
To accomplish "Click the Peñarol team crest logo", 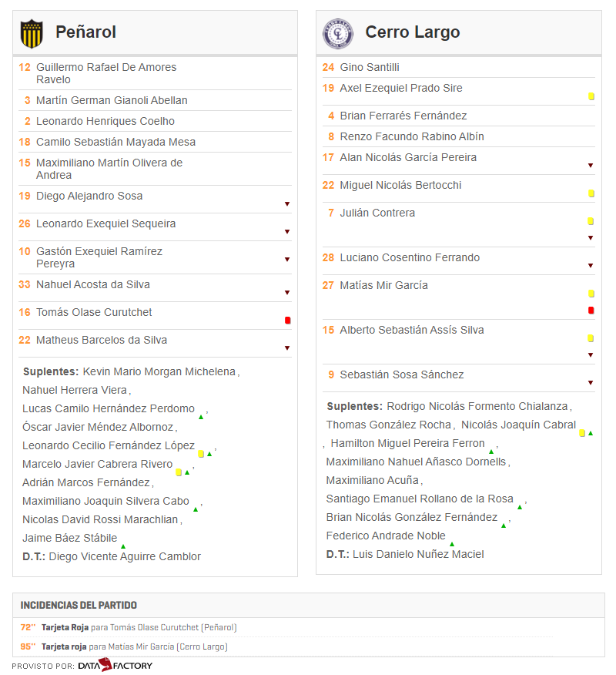I will click(x=32, y=34).
